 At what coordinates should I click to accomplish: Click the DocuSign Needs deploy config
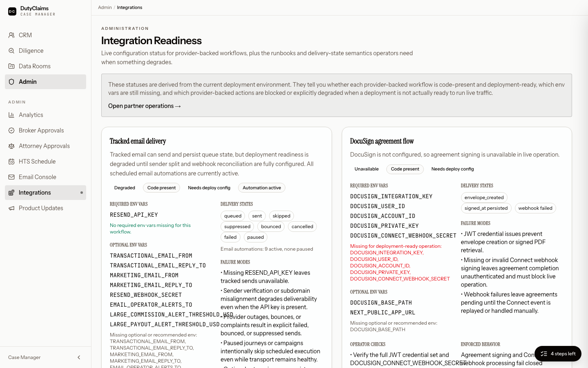pyautogui.click(x=452, y=169)
